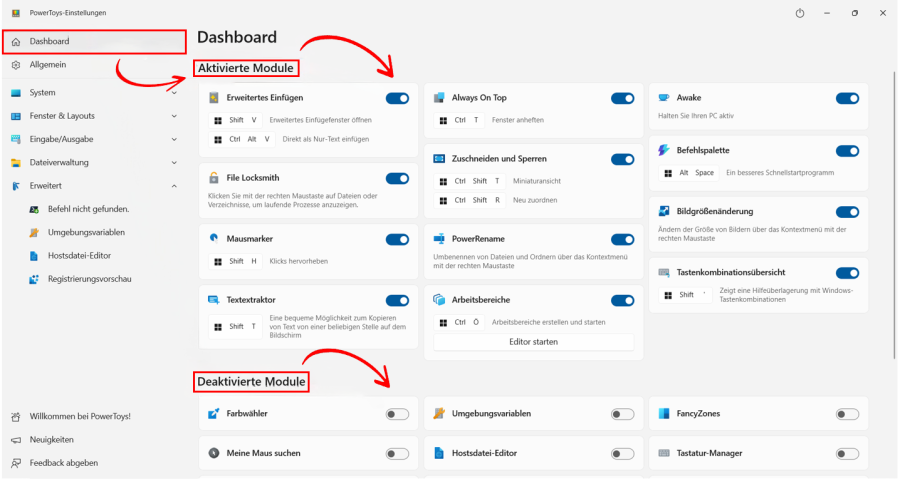Expand the Eingabe/Ausgabe chevron

[x=174, y=139]
